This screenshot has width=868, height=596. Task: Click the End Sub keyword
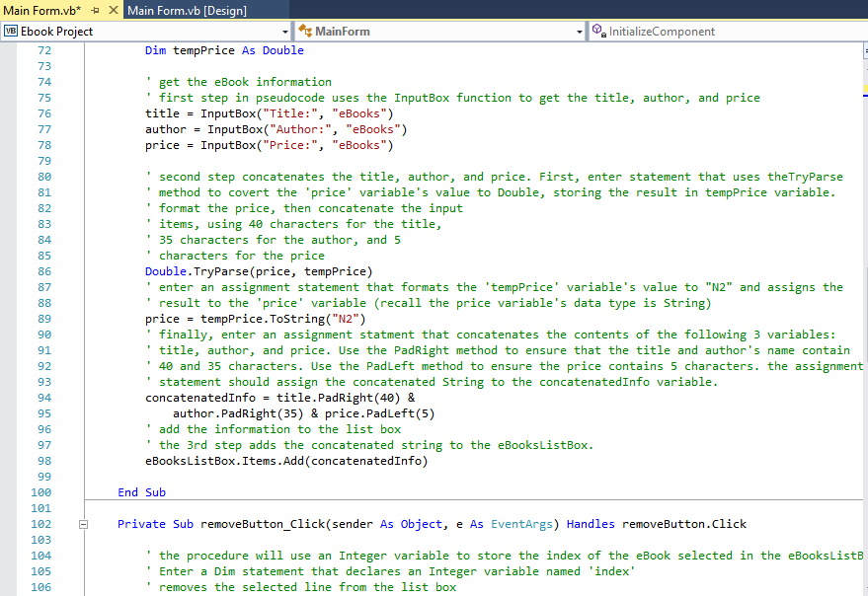coord(141,492)
